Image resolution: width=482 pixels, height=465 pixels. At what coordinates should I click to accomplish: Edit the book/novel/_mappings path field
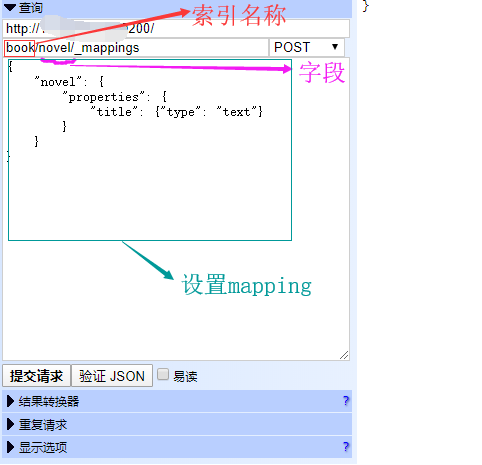136,48
